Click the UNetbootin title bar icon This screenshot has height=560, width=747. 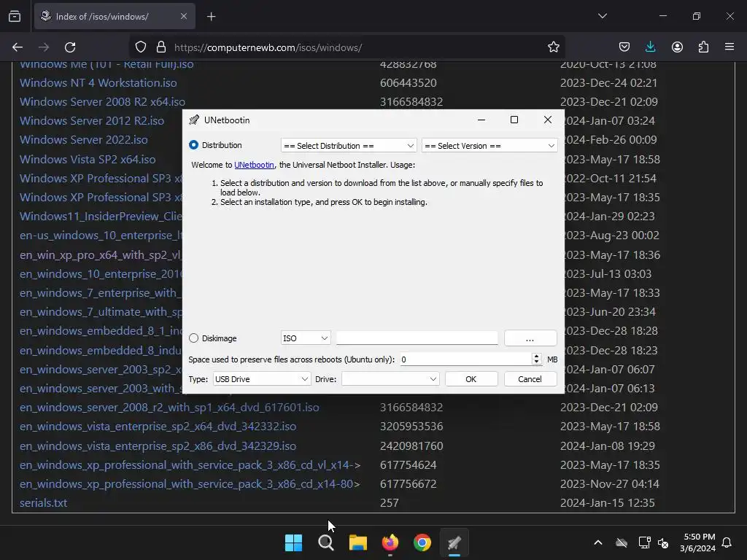pos(194,120)
